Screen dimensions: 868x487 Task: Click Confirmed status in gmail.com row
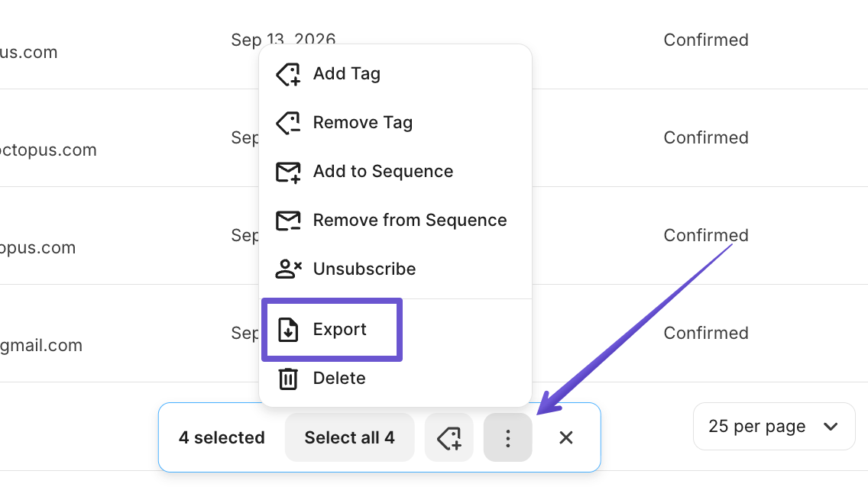tap(706, 333)
